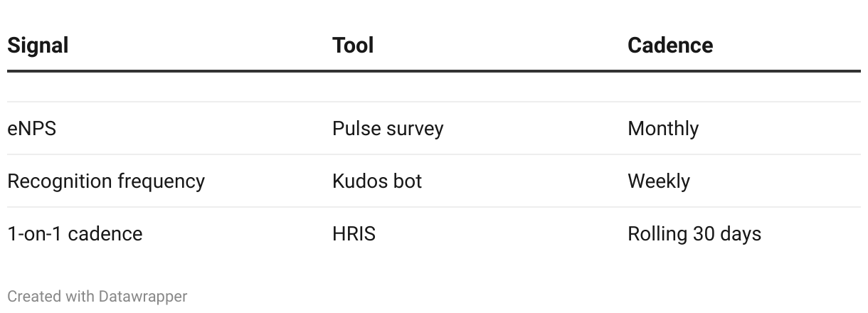Click the Monthly cadence cell
This screenshot has height=313, width=868.
tap(662, 129)
